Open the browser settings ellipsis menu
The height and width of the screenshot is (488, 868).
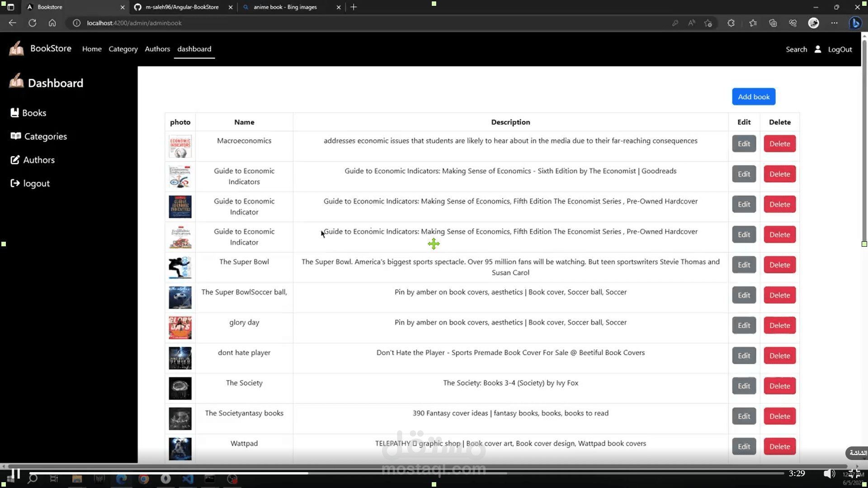click(x=834, y=23)
